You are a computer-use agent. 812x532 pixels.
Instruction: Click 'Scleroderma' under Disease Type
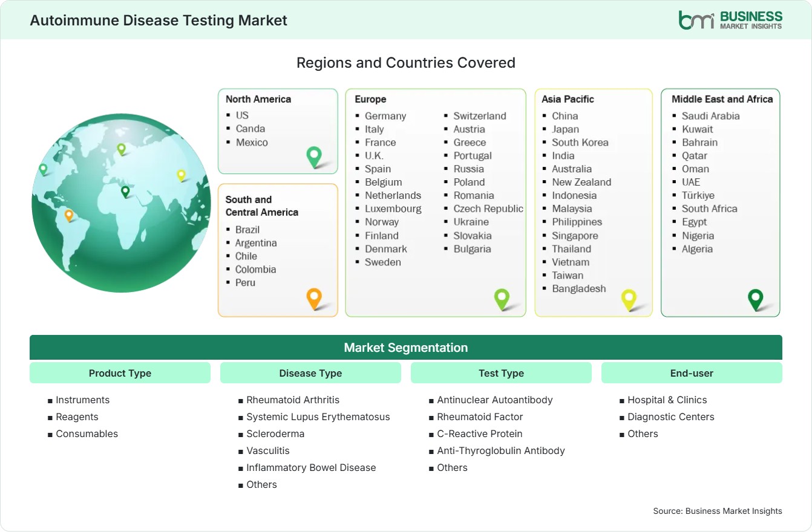coord(275,433)
